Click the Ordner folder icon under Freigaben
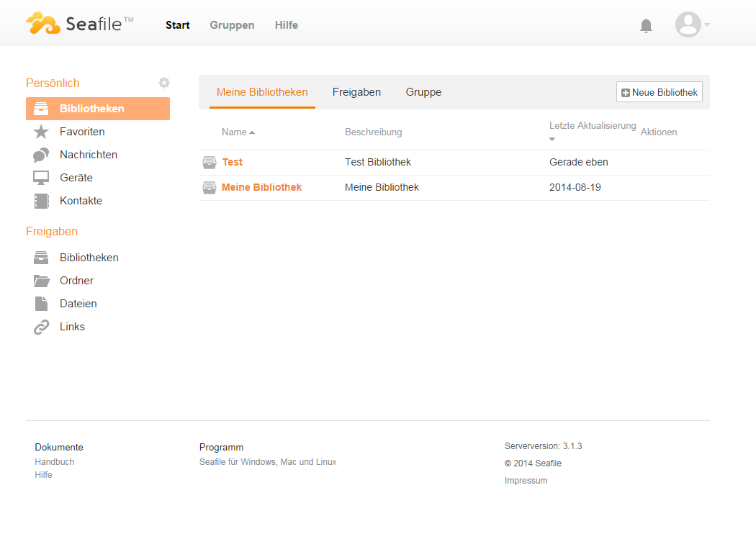The height and width of the screenshot is (534, 756). (42, 281)
